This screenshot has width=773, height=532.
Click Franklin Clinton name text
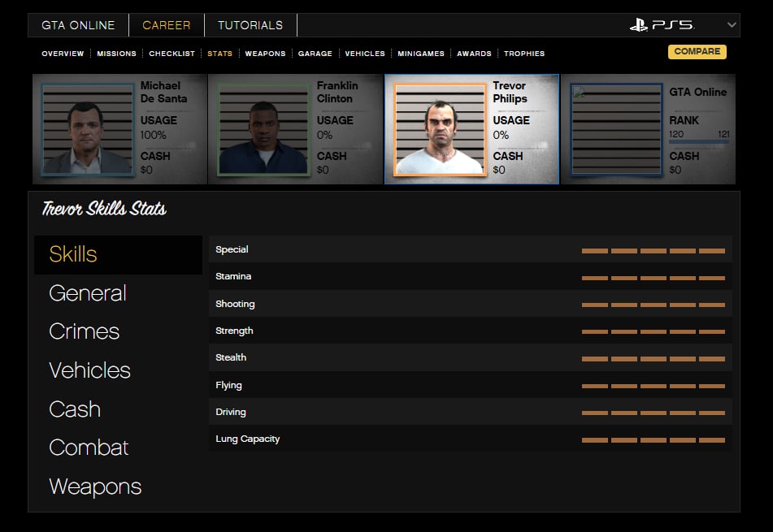click(337, 92)
